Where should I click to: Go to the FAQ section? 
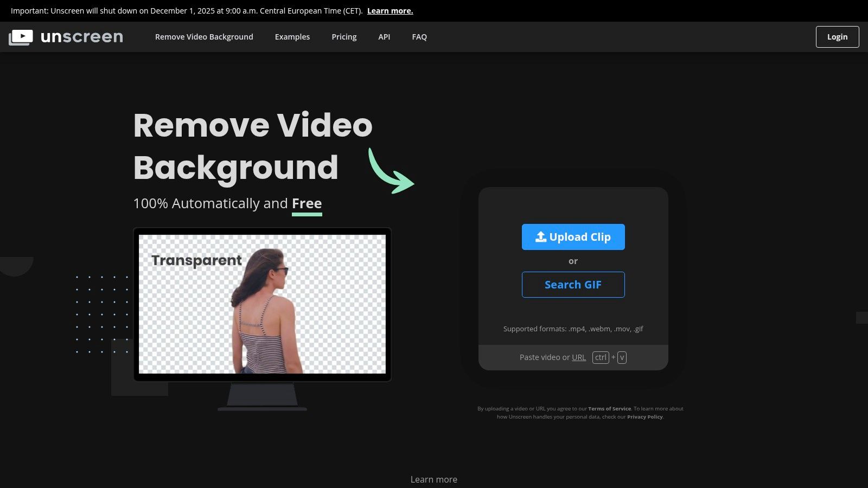tap(419, 37)
